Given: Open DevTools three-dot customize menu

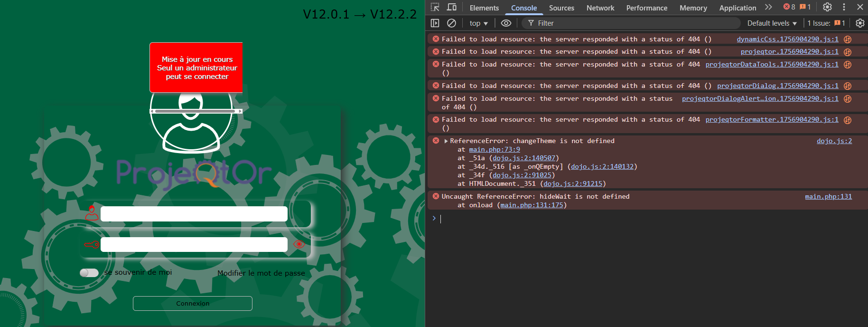Looking at the screenshot, I should (x=844, y=7).
